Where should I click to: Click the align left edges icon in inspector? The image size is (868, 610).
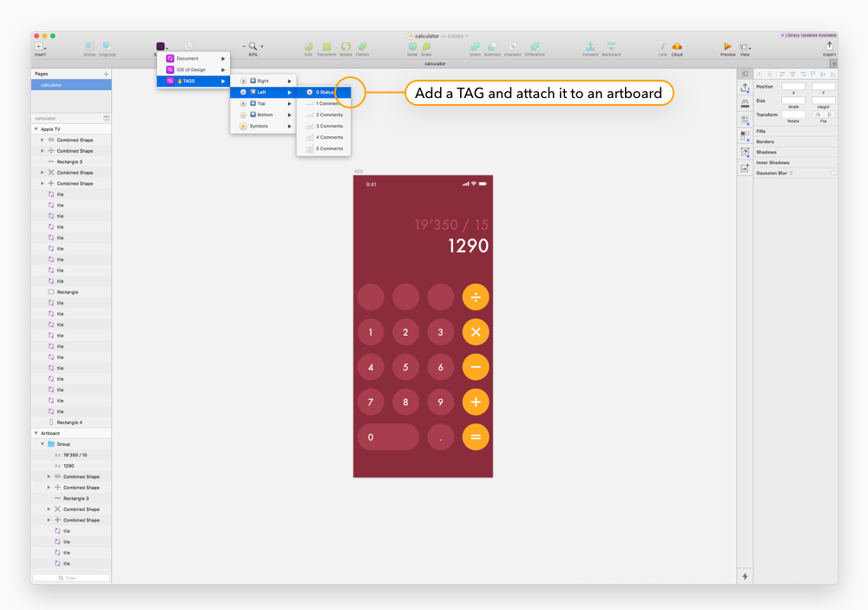click(x=782, y=74)
